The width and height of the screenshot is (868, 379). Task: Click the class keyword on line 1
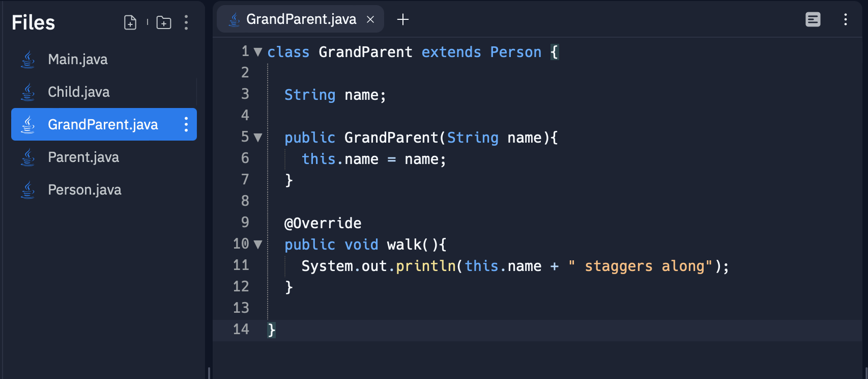[x=288, y=52]
